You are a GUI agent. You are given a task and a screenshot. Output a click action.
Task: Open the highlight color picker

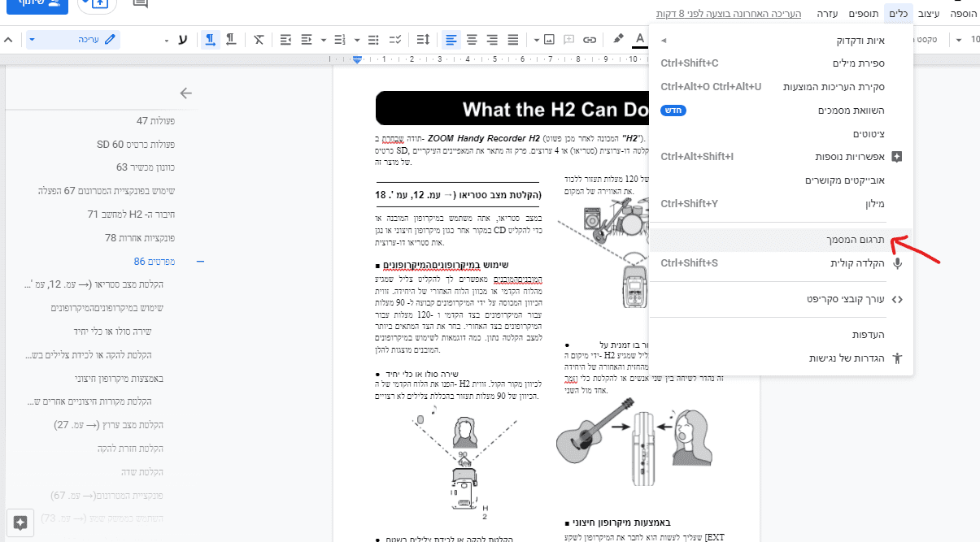tap(619, 39)
